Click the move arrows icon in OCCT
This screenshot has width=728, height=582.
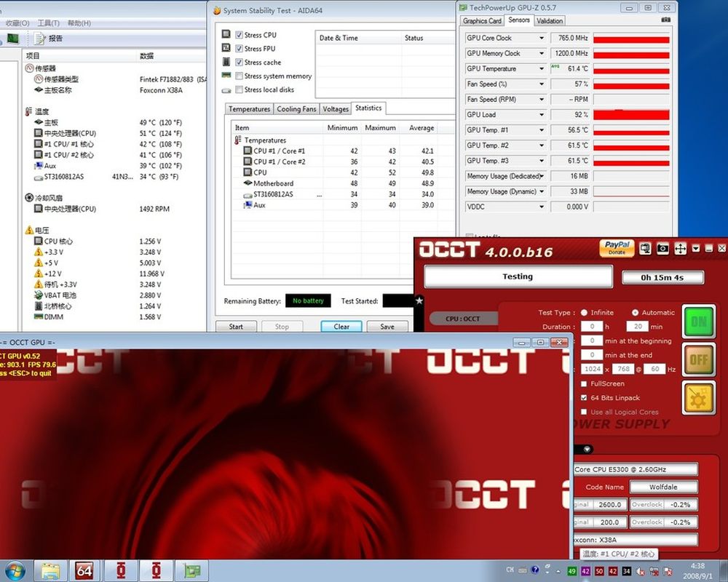point(680,249)
